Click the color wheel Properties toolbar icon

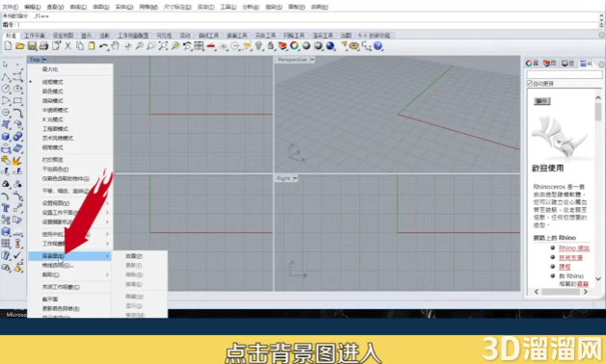pyautogui.click(x=295, y=46)
